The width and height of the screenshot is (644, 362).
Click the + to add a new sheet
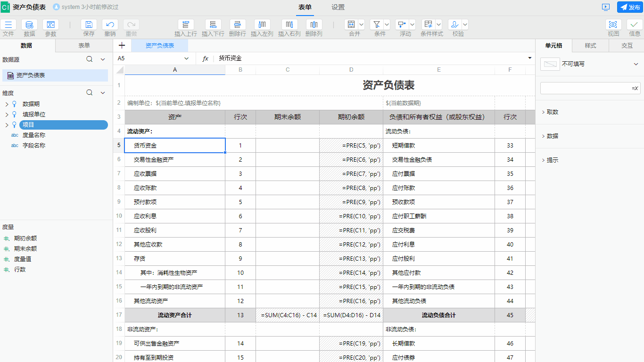coord(122,45)
